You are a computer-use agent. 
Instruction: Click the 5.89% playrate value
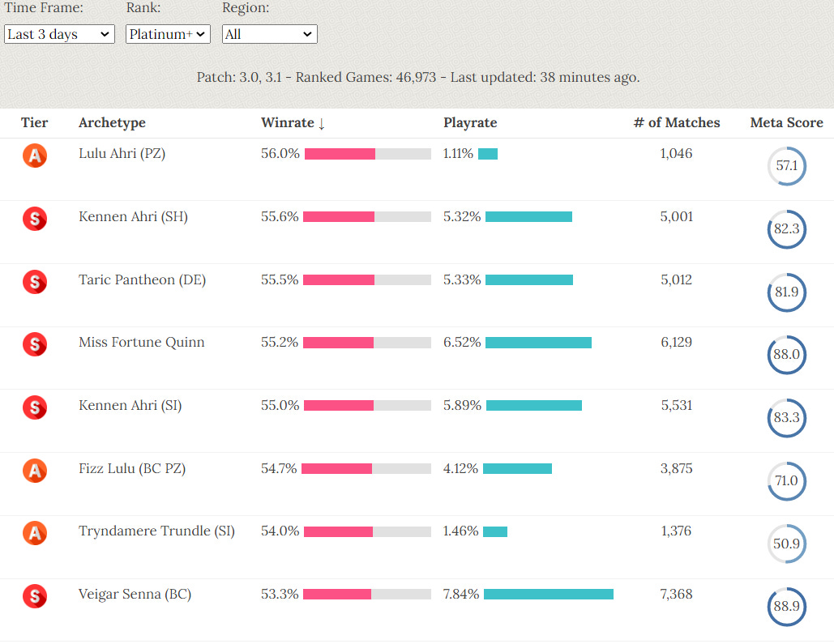pos(462,406)
